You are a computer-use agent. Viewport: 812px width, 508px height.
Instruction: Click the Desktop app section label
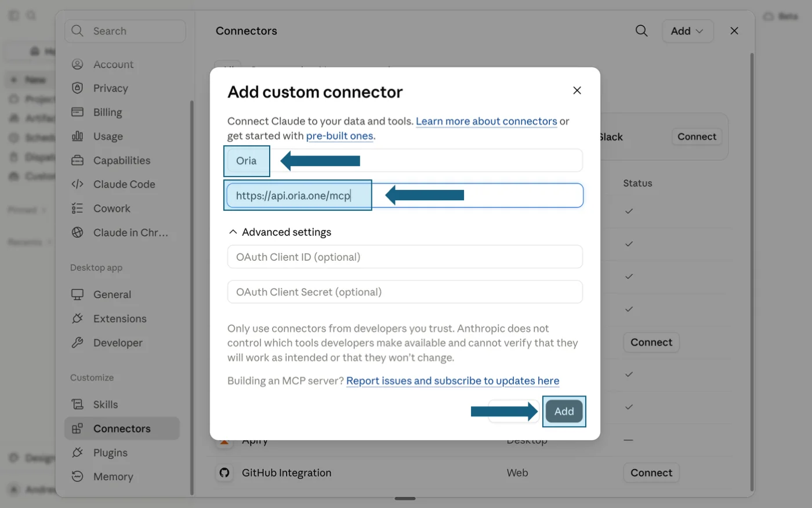coord(96,268)
